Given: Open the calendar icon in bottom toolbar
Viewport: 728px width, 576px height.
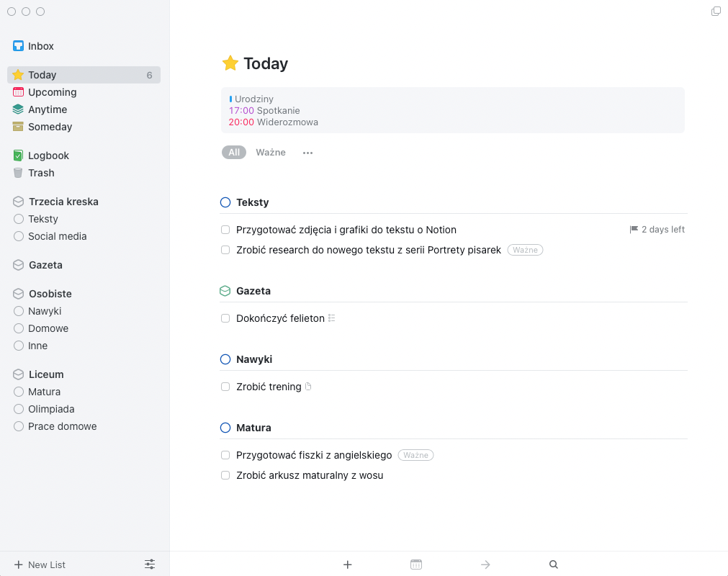Looking at the screenshot, I should click(x=416, y=564).
